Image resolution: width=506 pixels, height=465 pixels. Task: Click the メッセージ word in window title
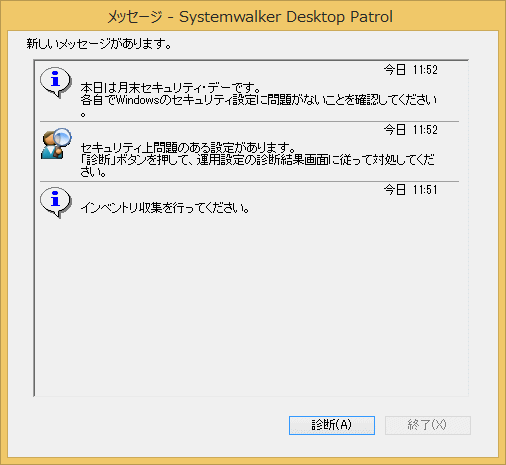135,17
